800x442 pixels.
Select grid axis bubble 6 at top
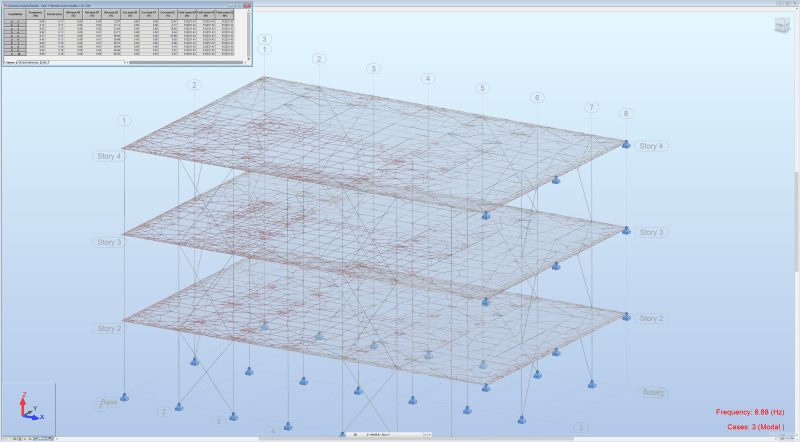click(537, 97)
